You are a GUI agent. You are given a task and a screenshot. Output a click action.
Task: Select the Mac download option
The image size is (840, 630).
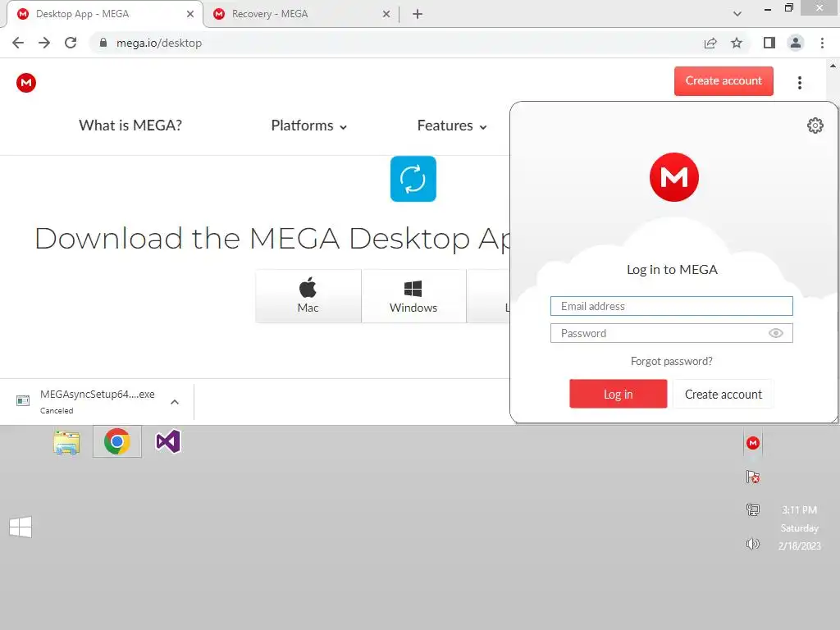coord(308,296)
